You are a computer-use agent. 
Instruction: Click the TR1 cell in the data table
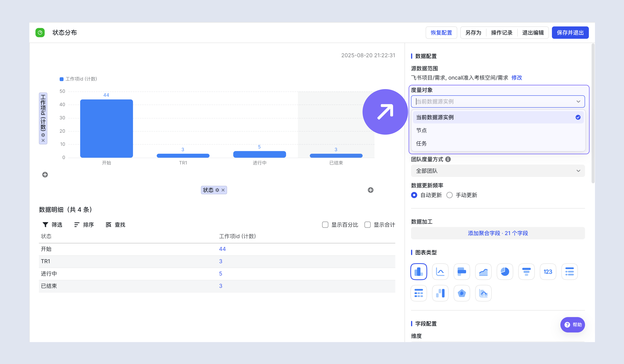[45, 262]
